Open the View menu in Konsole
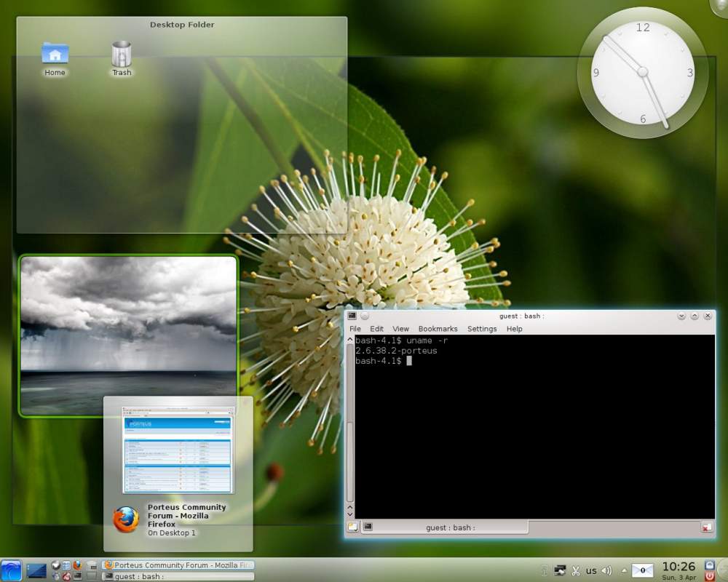 click(x=400, y=329)
